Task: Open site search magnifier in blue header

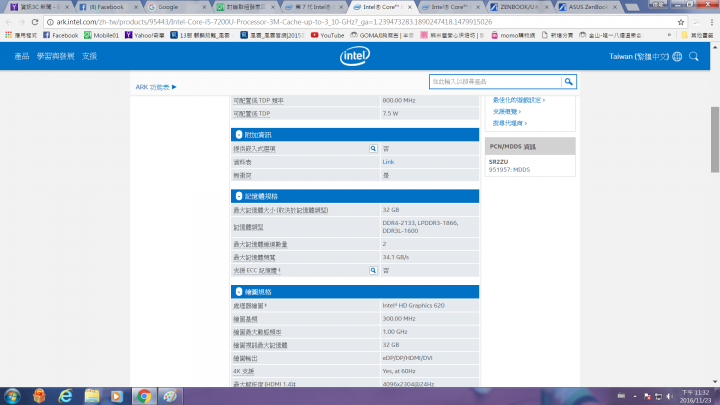Action: coord(694,56)
